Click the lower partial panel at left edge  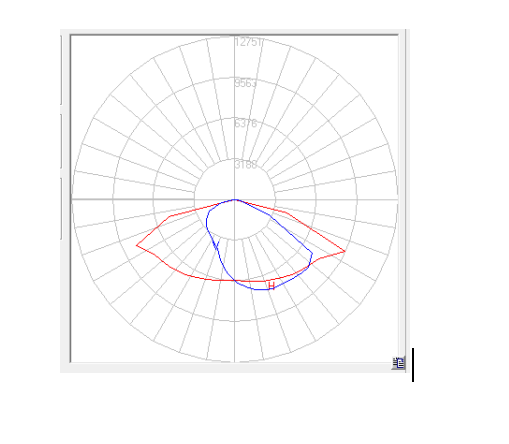coord(61,209)
